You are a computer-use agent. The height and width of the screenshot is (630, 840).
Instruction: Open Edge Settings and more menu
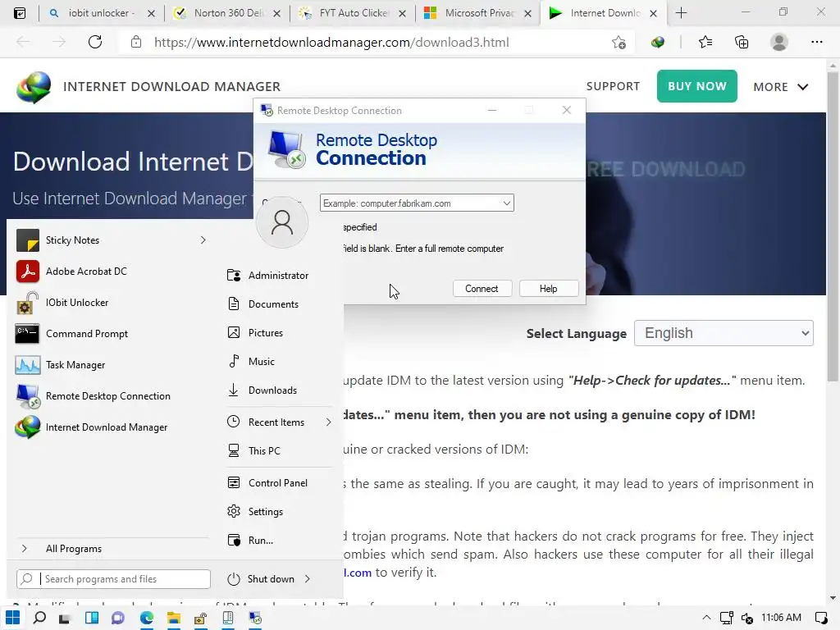tap(816, 42)
